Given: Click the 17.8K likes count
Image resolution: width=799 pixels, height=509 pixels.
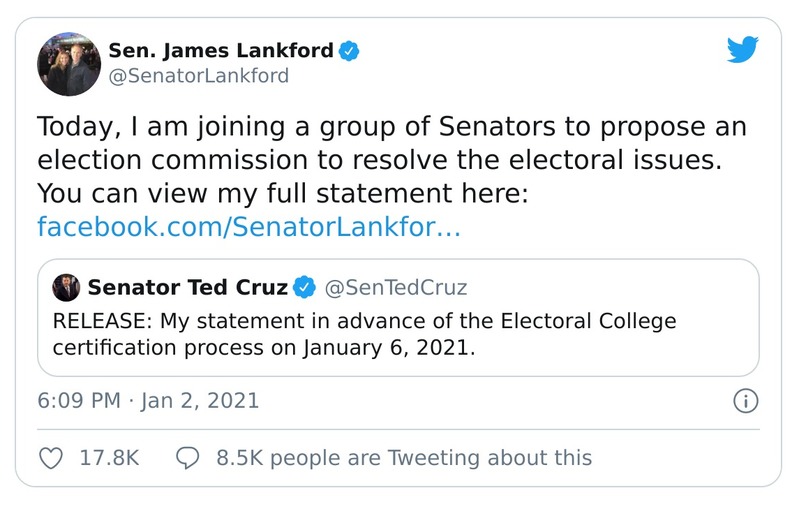Looking at the screenshot, I should pyautogui.click(x=108, y=458).
